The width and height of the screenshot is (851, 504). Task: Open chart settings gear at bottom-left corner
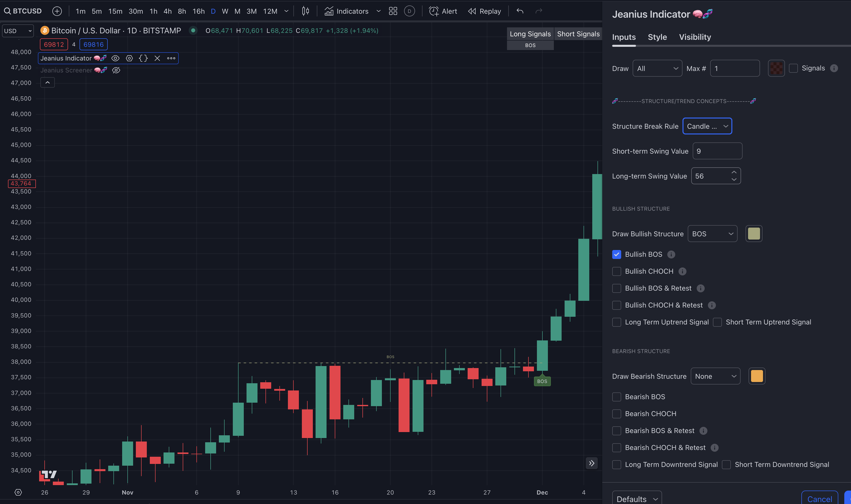[18, 492]
